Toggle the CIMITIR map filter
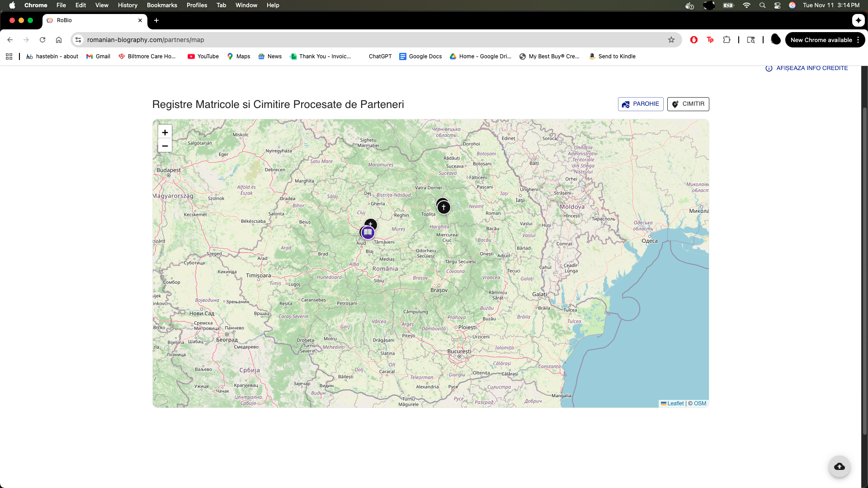This screenshot has height=488, width=868. [x=688, y=104]
